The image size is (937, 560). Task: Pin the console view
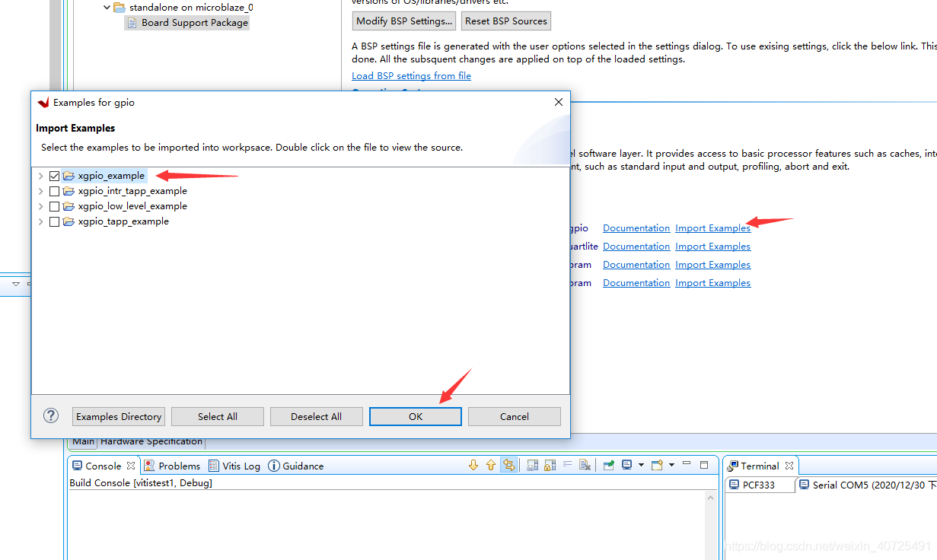[609, 465]
